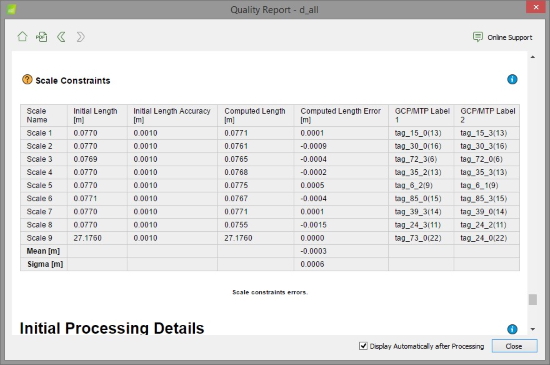
Task: Click the export report icon
Action: point(41,37)
